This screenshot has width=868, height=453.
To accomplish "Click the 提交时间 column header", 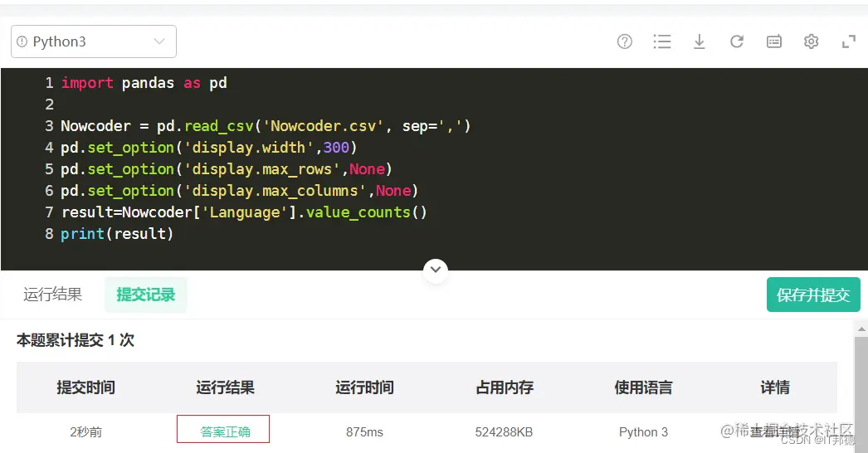I will pyautogui.click(x=85, y=387).
